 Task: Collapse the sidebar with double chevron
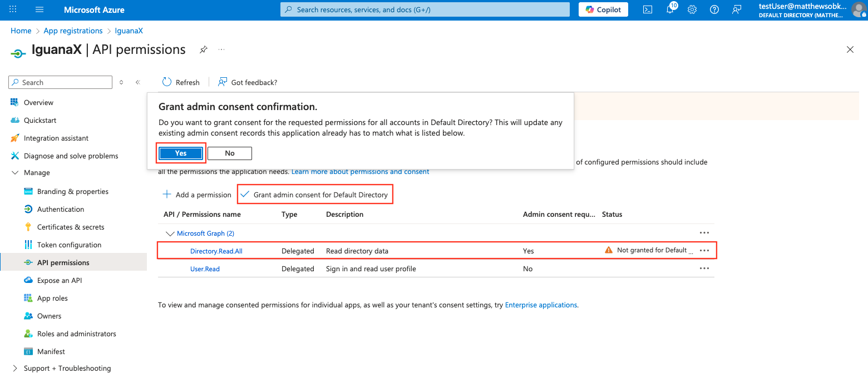(x=137, y=82)
